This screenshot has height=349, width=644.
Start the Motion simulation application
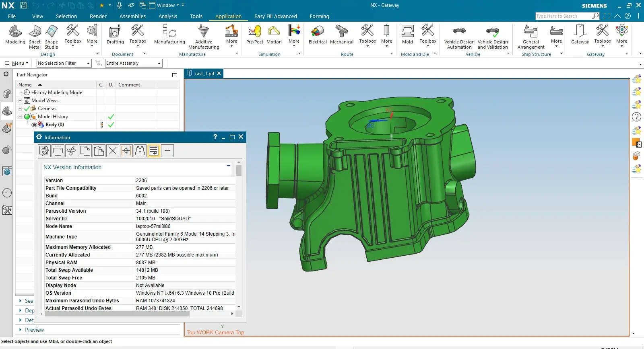[274, 35]
